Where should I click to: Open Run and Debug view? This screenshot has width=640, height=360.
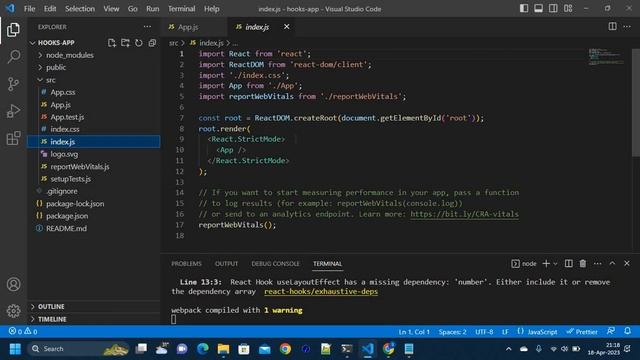coord(13,111)
